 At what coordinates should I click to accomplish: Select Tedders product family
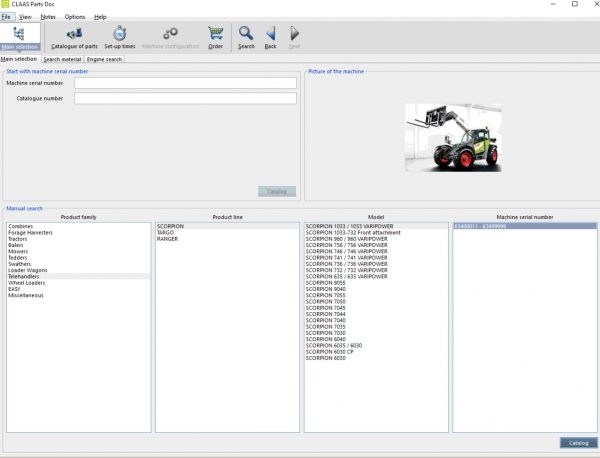pyautogui.click(x=78, y=258)
